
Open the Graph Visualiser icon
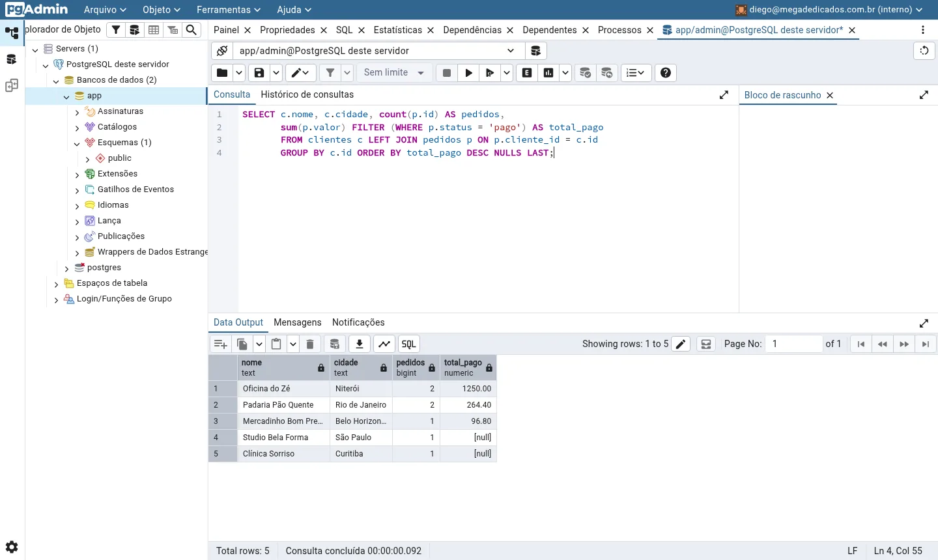[x=384, y=344]
